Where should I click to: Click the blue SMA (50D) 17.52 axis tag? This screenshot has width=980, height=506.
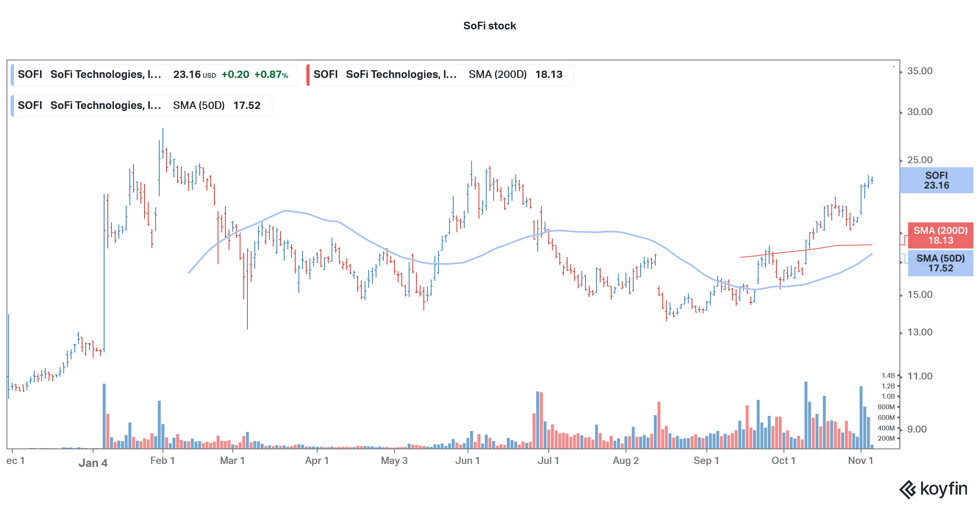[x=940, y=263]
